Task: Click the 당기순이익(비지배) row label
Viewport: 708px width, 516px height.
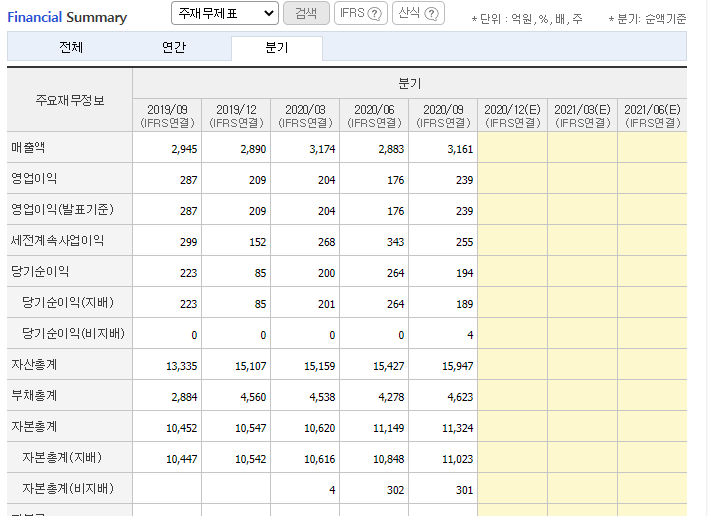Action: point(73,334)
